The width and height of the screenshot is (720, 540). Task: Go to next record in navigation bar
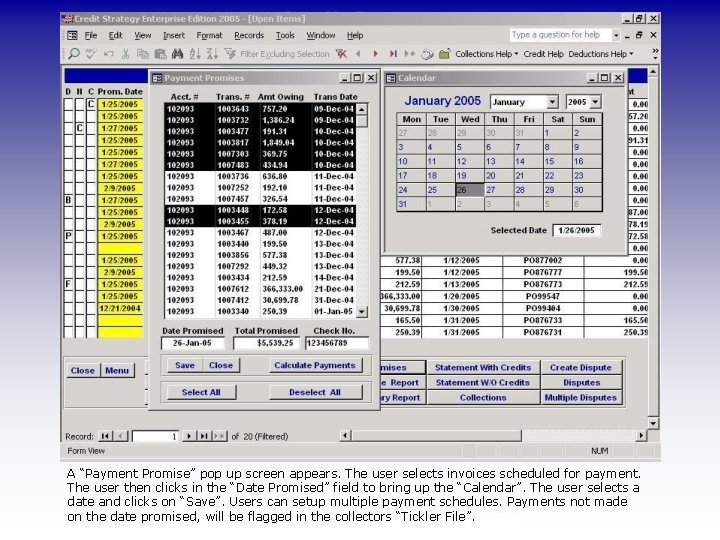click(188, 436)
